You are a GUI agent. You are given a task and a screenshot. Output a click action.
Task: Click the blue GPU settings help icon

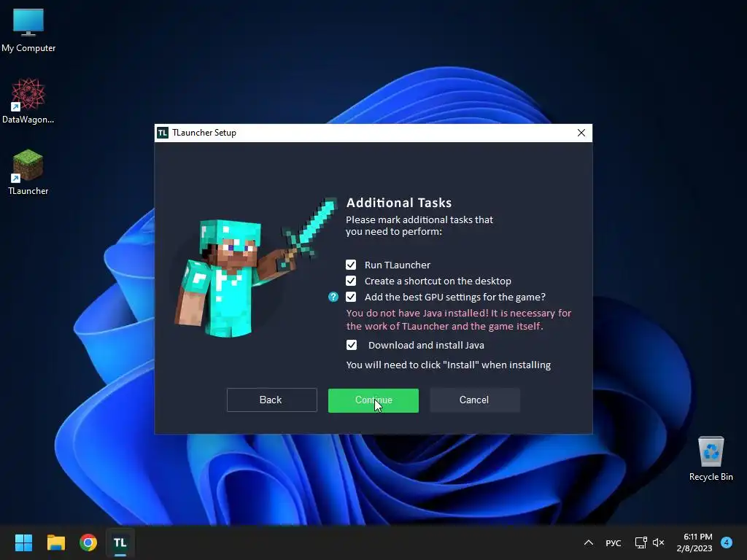pyautogui.click(x=333, y=297)
